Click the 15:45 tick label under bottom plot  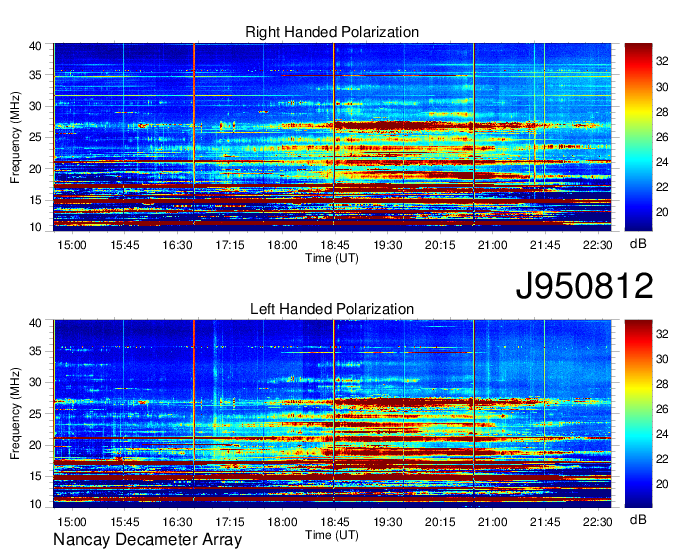(x=125, y=522)
